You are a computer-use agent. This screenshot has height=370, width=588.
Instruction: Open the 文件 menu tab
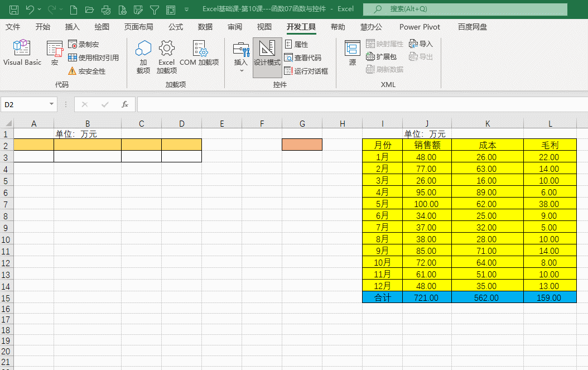pos(13,27)
